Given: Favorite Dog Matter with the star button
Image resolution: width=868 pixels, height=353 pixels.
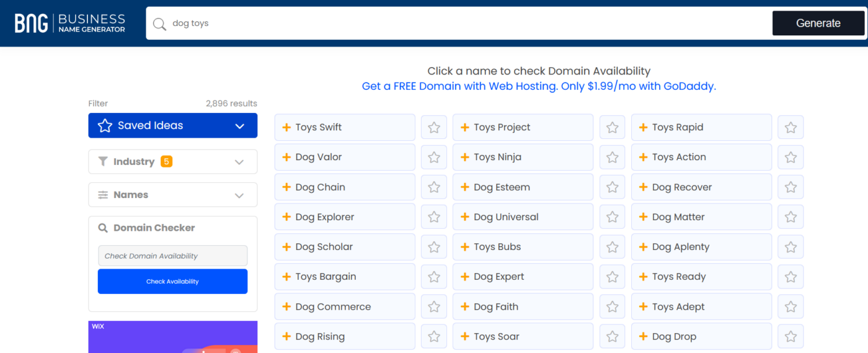Looking at the screenshot, I should point(790,217).
